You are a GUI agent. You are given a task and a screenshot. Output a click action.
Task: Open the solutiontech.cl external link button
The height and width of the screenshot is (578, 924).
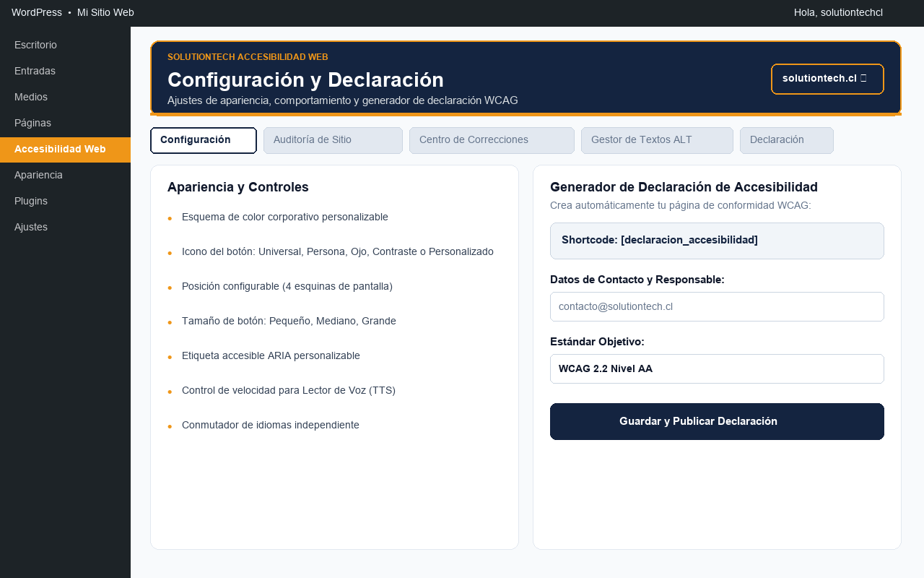[827, 79]
